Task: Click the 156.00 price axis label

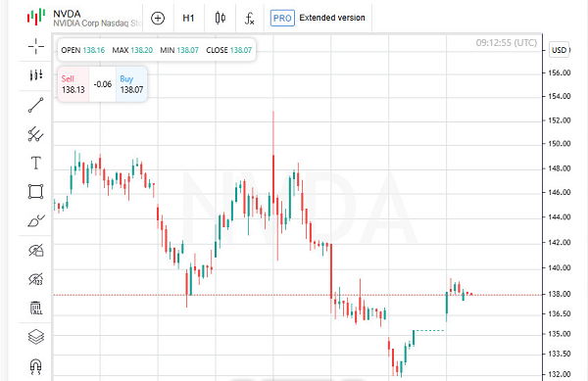Action: pyautogui.click(x=560, y=72)
